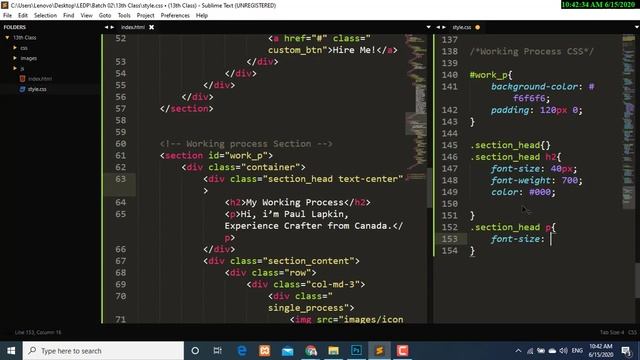Show hidden system tray icons
Viewport: 640px width, 360px height.
(518, 351)
